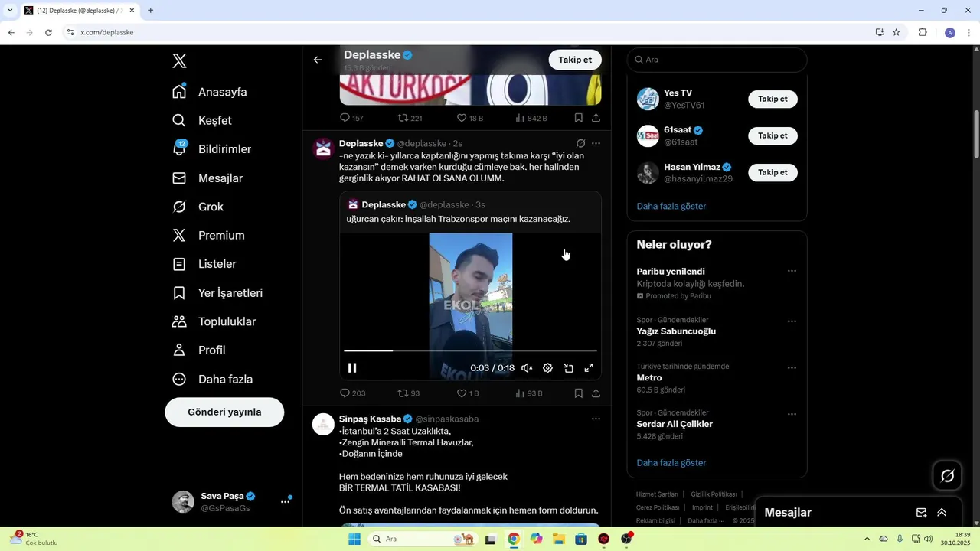Share the post with 842 B views
The height and width of the screenshot is (551, 980).
[596, 118]
